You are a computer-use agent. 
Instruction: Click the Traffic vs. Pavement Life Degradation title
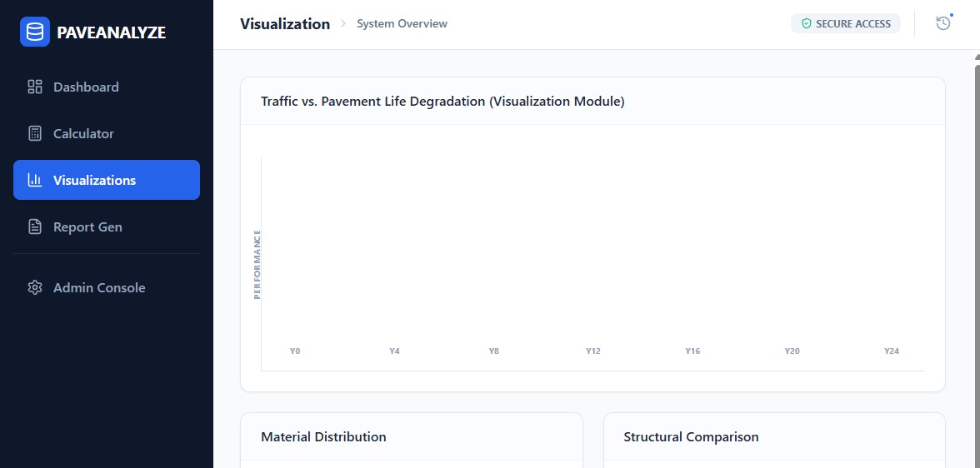point(442,102)
